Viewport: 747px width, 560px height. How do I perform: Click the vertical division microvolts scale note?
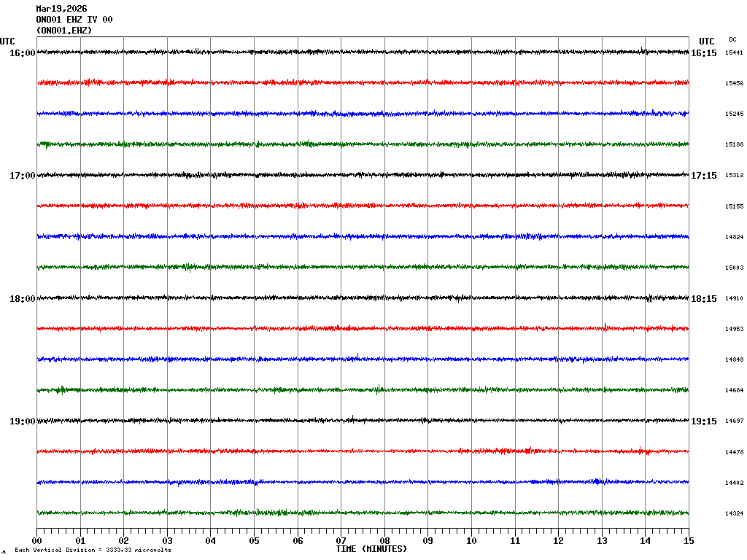click(x=93, y=551)
